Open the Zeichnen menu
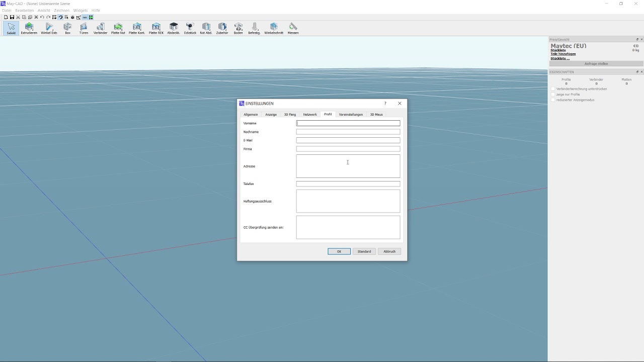The height and width of the screenshot is (362, 644). click(x=62, y=10)
